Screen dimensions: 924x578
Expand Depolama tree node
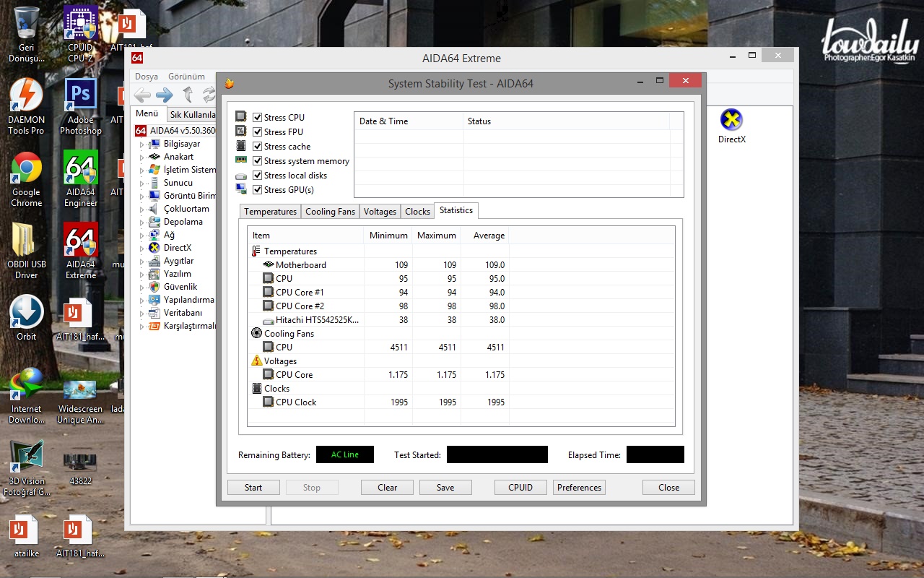click(141, 222)
